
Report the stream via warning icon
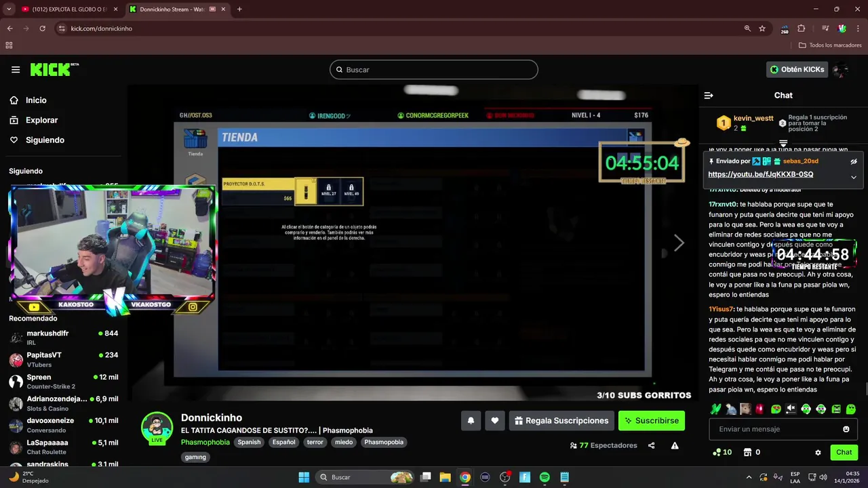675,445
